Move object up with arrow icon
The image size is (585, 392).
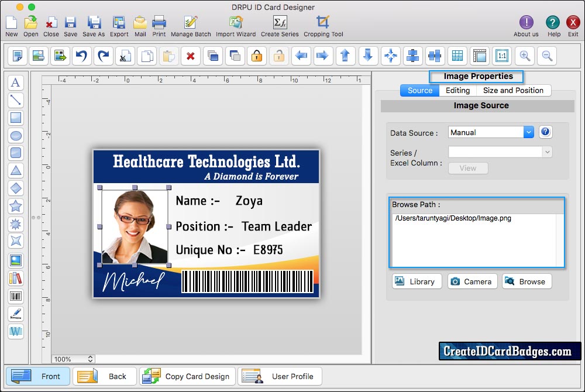click(346, 56)
